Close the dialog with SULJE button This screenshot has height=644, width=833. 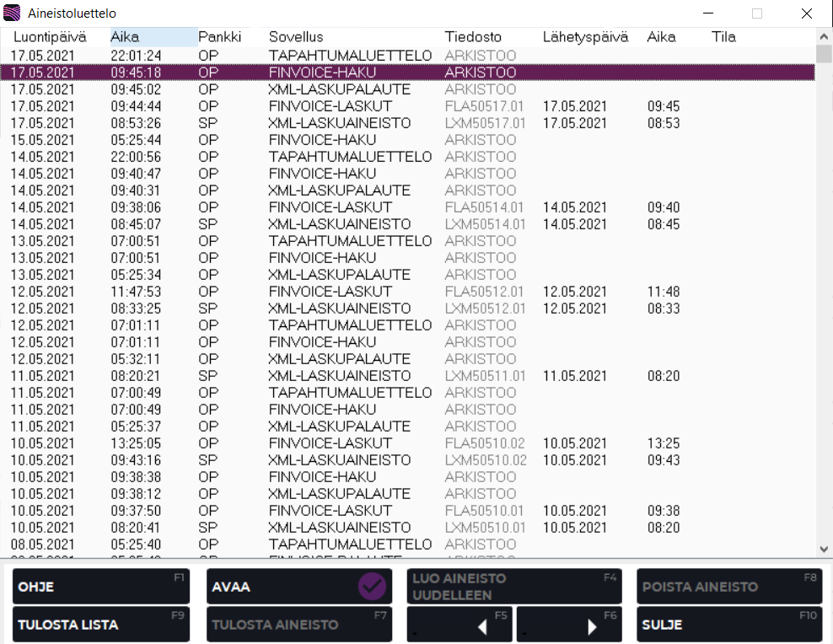tap(728, 625)
